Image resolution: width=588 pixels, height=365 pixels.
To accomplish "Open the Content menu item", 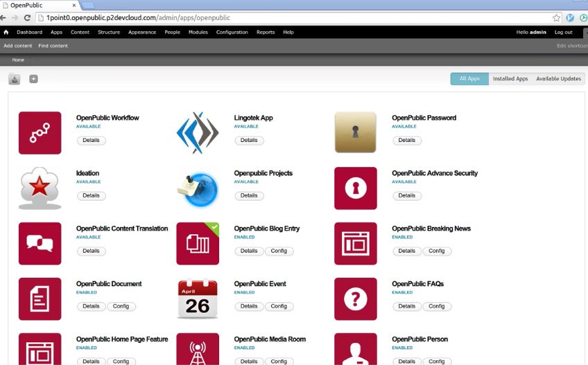I will [x=80, y=33].
